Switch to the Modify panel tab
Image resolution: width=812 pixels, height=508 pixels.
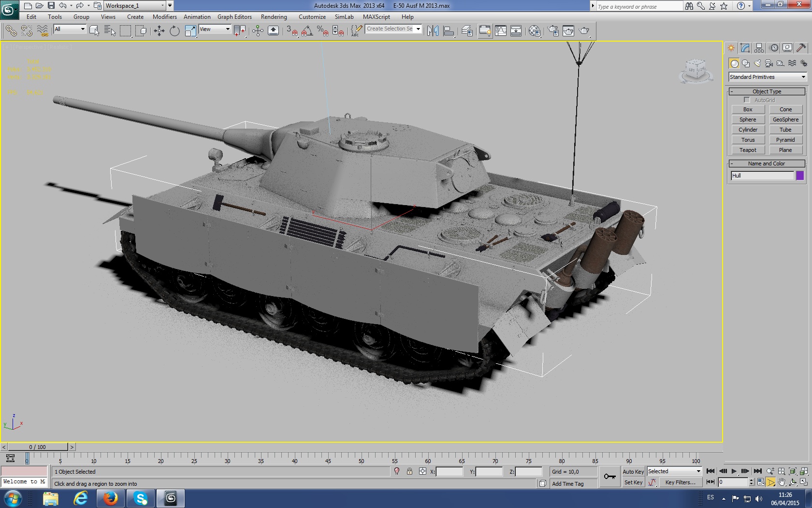pos(745,48)
